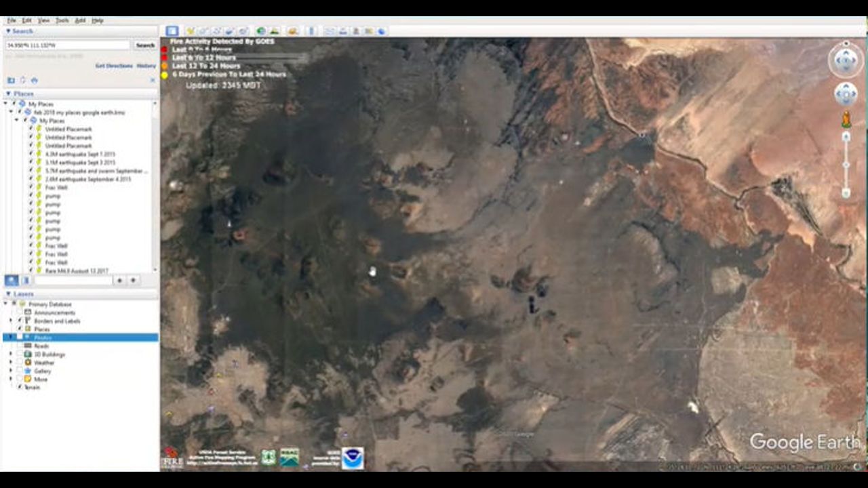Click the Get Directions link
The height and width of the screenshot is (488, 868).
coord(114,66)
